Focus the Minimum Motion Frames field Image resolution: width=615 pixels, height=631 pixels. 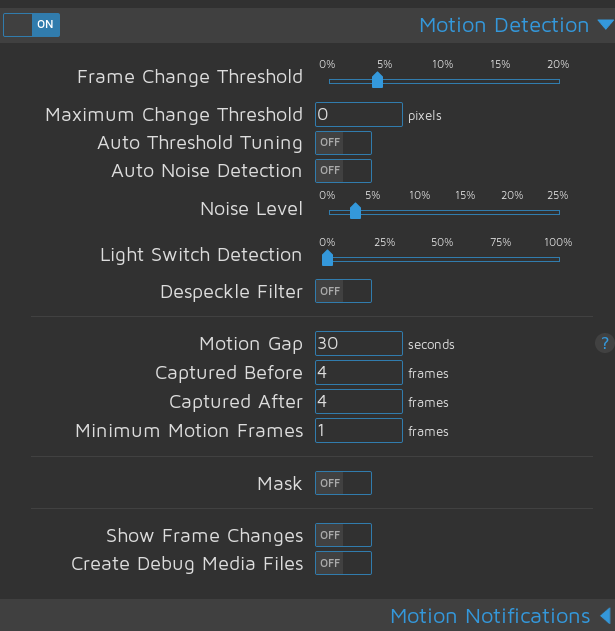pos(359,431)
